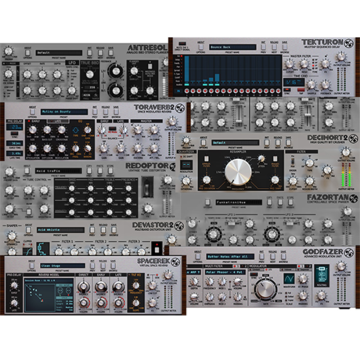Open Decimort2 Options button
This screenshot has width=360, height=360.
coord(203,142)
